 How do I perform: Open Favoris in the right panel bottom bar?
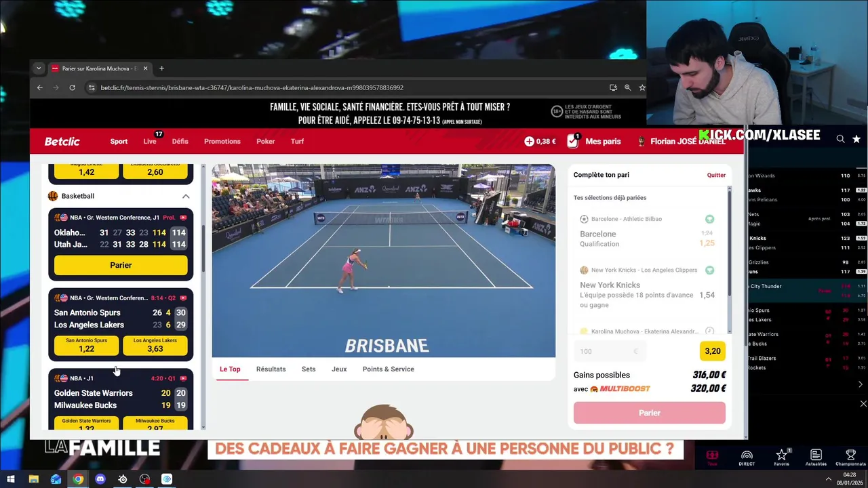point(781,457)
